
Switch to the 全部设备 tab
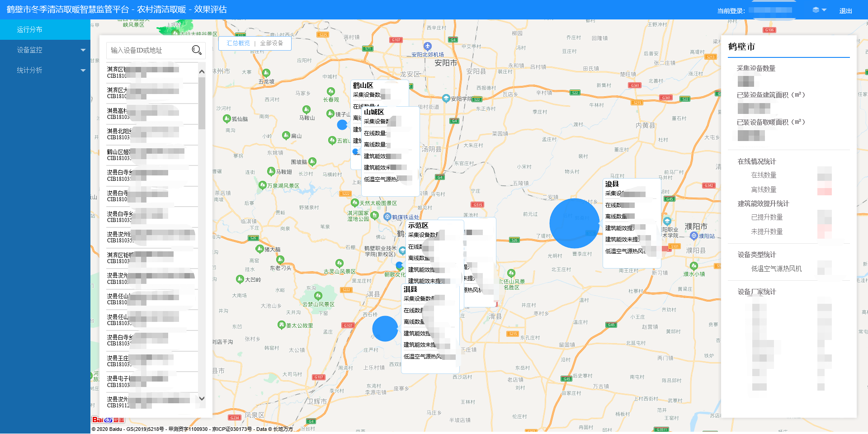[272, 43]
